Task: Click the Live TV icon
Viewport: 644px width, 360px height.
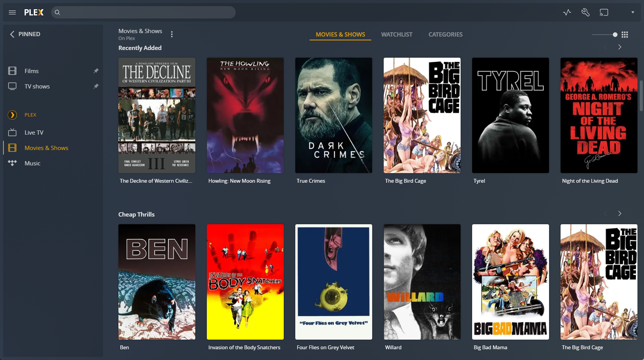Action: (12, 132)
